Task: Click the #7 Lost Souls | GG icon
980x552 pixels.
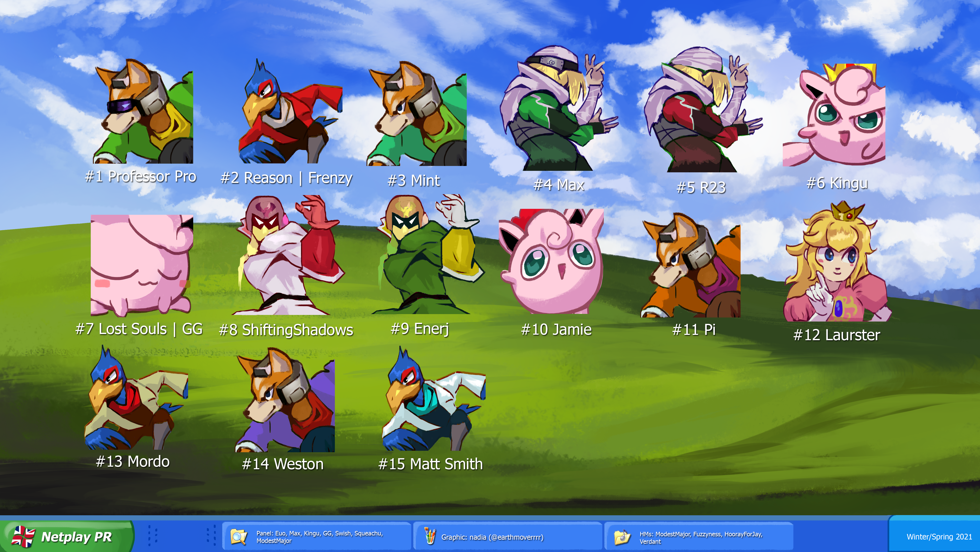Action: click(141, 265)
